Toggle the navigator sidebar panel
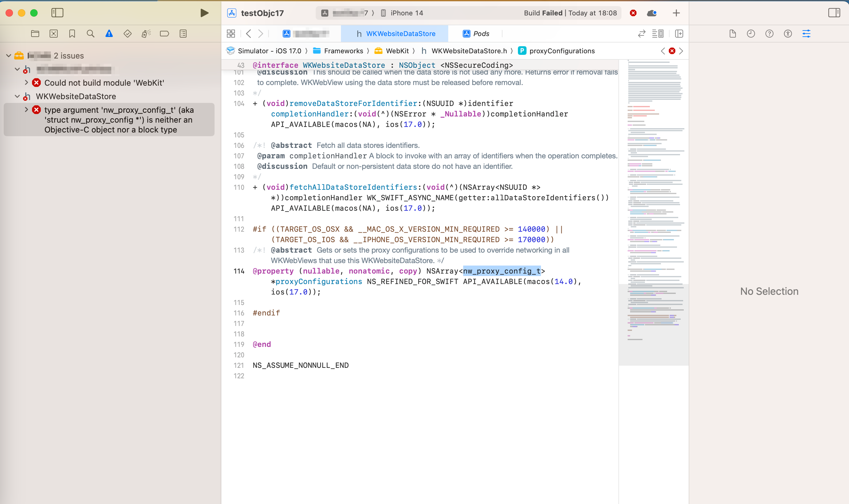The width and height of the screenshot is (849, 504). click(57, 13)
